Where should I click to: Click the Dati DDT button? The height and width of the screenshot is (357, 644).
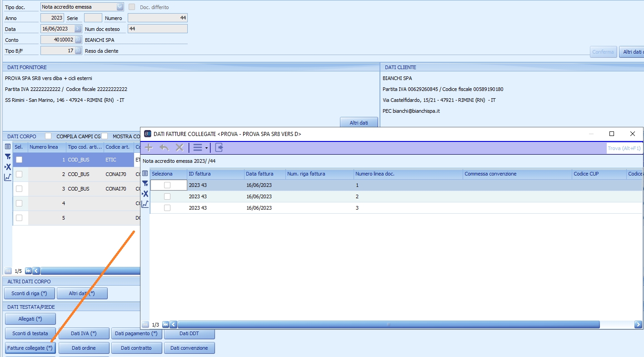pos(190,333)
